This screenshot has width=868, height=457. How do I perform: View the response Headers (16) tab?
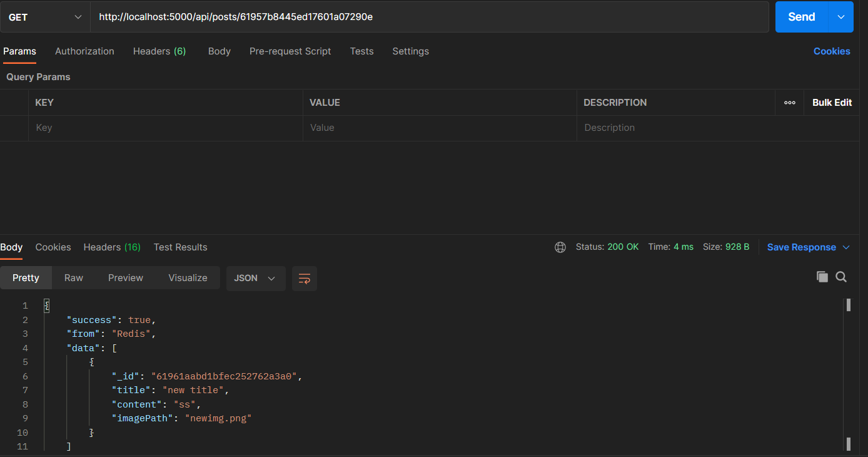(x=112, y=247)
